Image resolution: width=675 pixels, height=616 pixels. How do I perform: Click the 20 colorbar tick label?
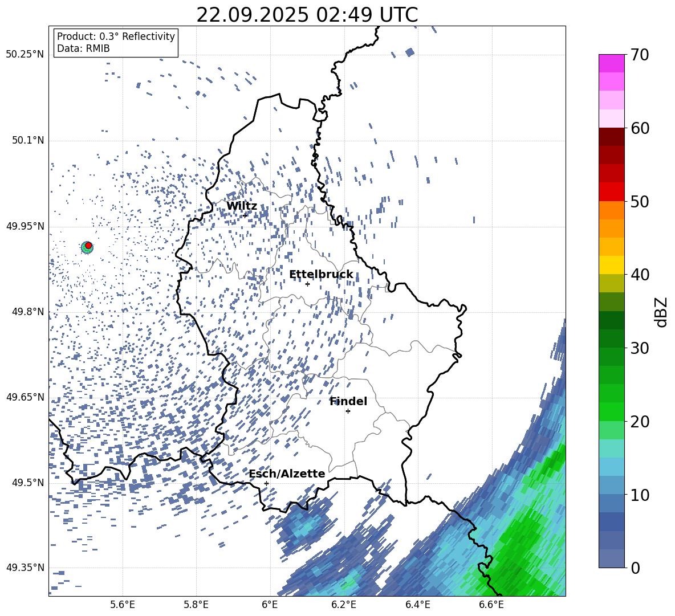(x=640, y=422)
